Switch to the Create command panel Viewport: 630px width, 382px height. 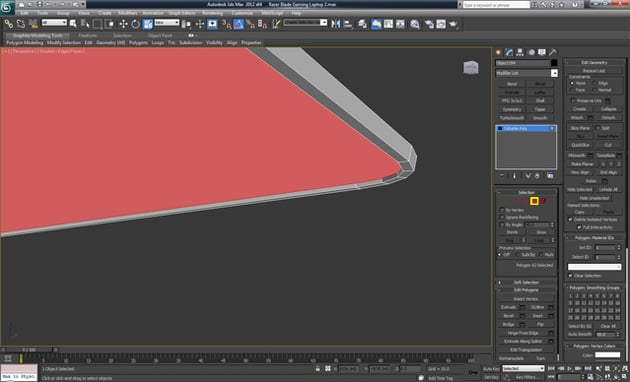pos(499,52)
